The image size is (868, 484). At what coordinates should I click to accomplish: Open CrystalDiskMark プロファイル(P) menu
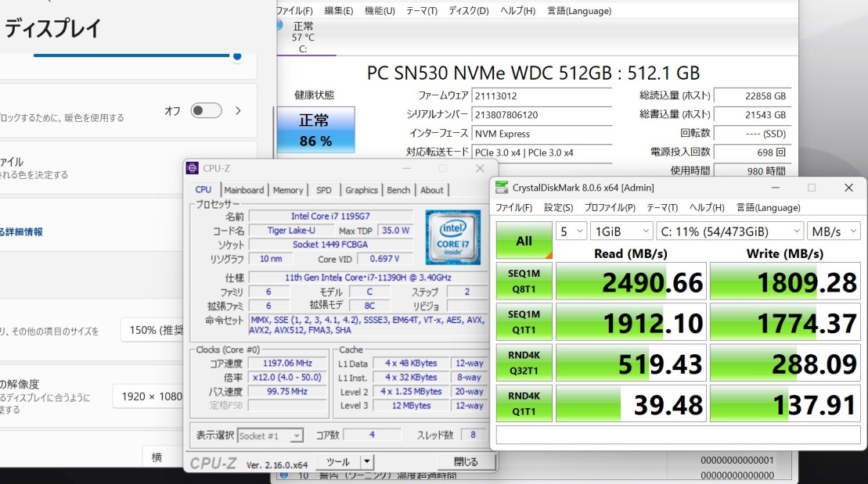pyautogui.click(x=610, y=207)
